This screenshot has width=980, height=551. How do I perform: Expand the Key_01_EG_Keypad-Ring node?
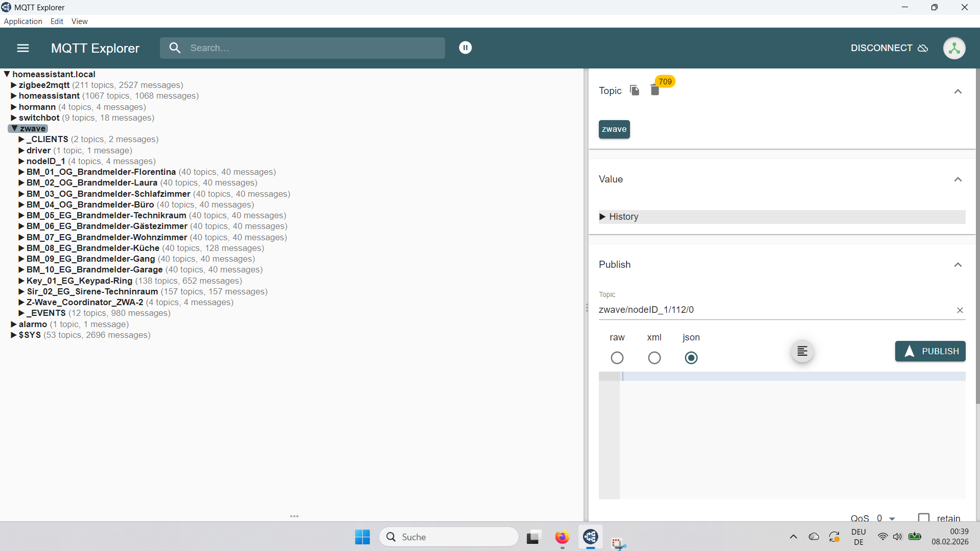click(21, 281)
